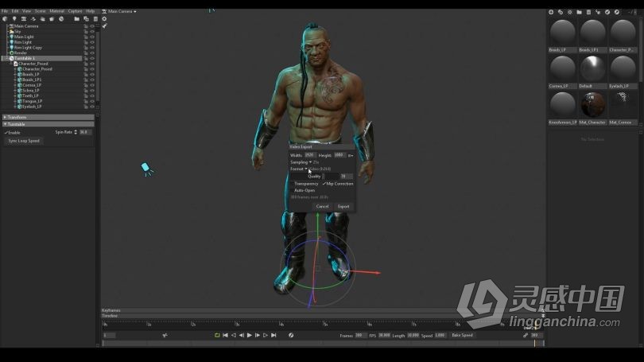
Task: Click the keyframe tool icon in timeline bar
Action: pyautogui.click(x=165, y=335)
